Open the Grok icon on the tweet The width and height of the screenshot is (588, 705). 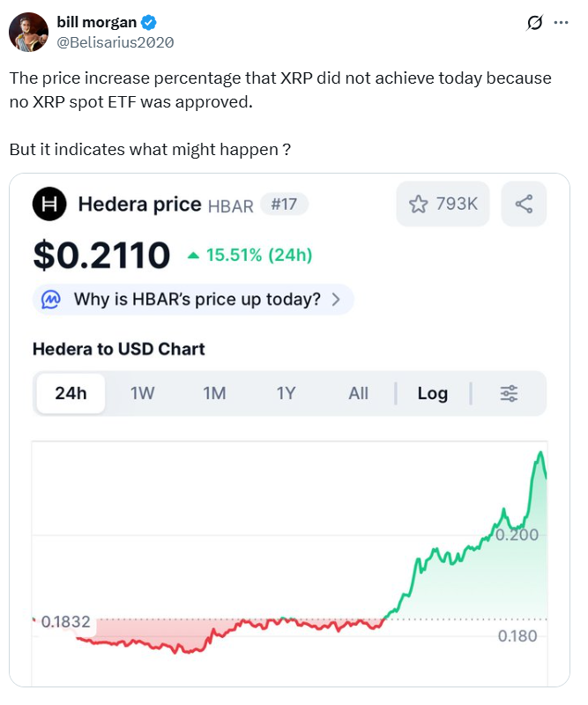[535, 24]
